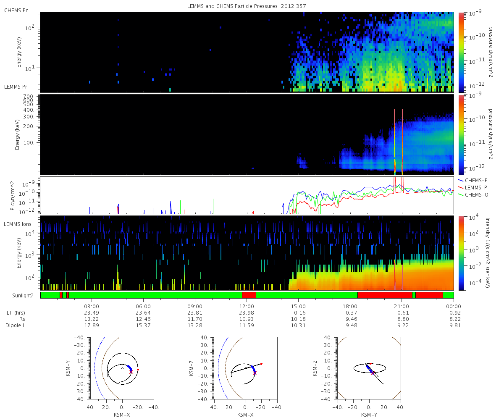Click the 15:00 time tick label

[x=299, y=306]
